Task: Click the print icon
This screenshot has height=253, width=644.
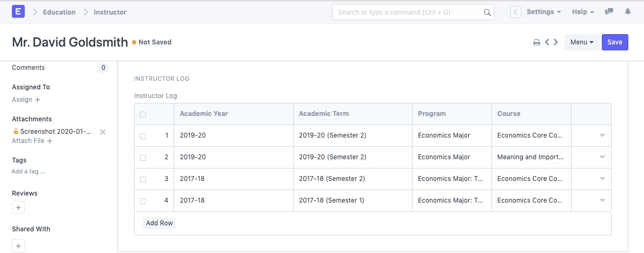Action: tap(537, 42)
